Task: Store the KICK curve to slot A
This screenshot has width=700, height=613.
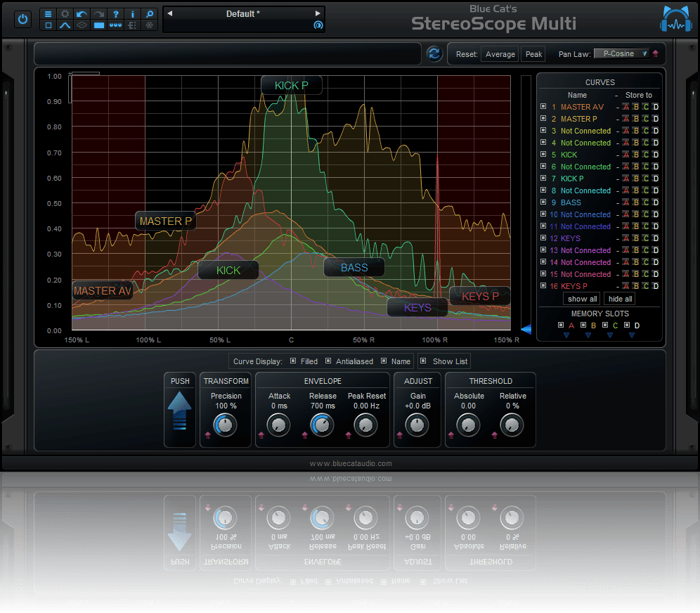Action: (625, 155)
